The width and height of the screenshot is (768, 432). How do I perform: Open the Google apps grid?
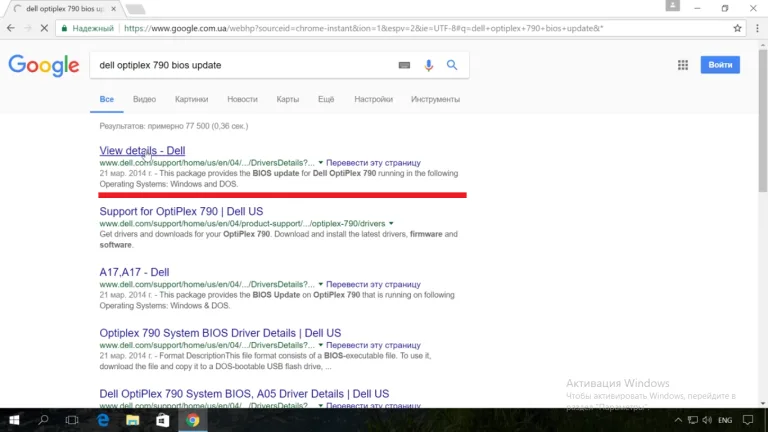pyautogui.click(x=683, y=65)
